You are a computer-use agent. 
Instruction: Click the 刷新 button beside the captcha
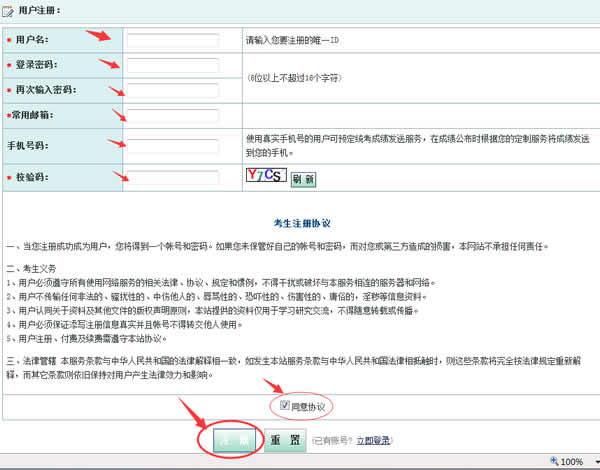coord(303,179)
